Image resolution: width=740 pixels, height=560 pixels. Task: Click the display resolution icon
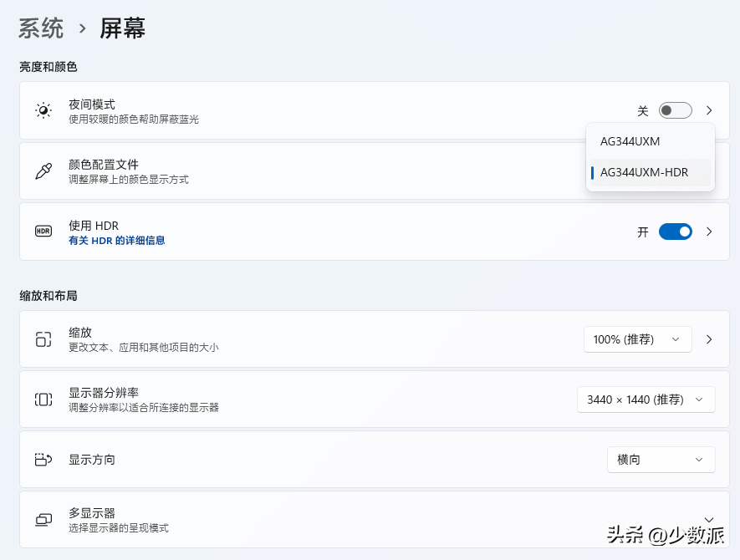tap(43, 400)
